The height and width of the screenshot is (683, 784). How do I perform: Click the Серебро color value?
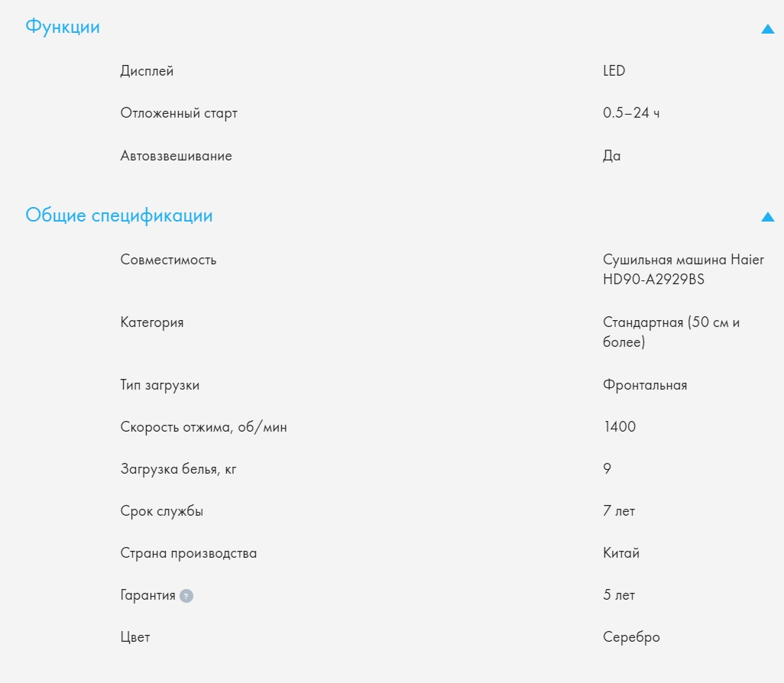(x=631, y=637)
